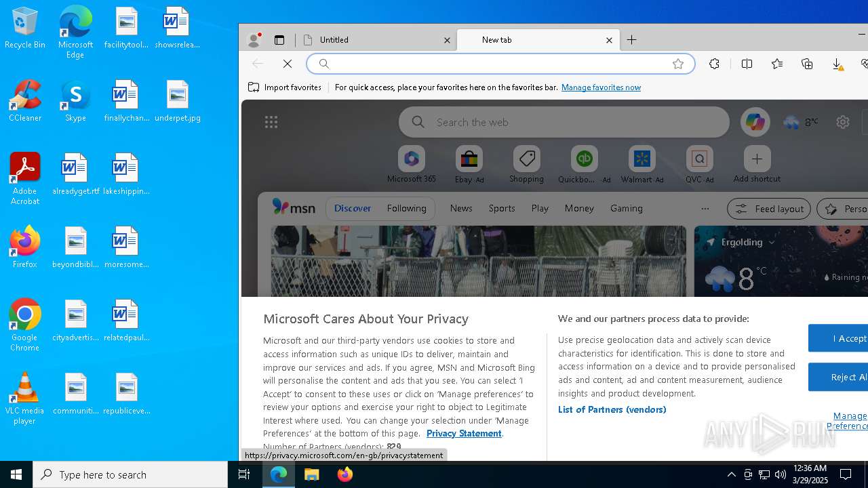Click Add shortcut plus tile
This screenshot has width=868, height=488.
pos(757,165)
